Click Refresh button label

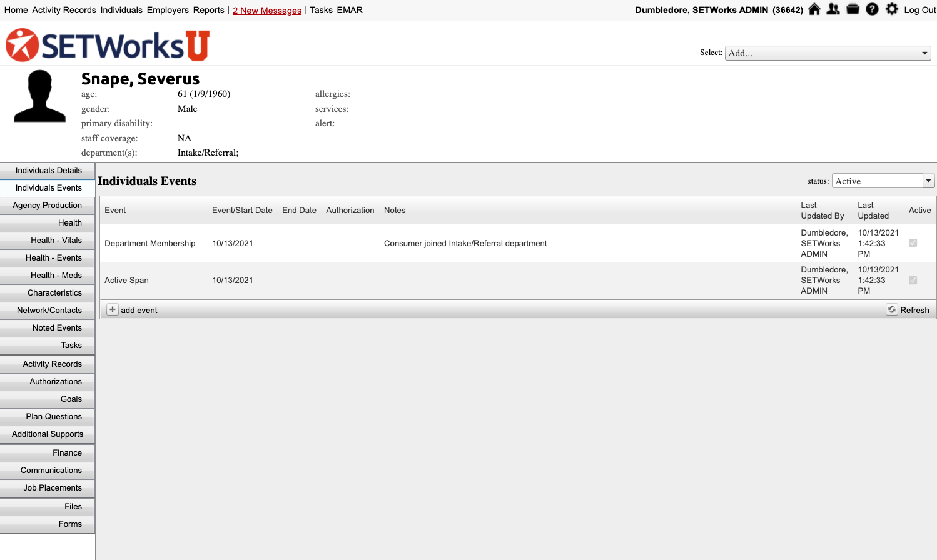point(914,310)
